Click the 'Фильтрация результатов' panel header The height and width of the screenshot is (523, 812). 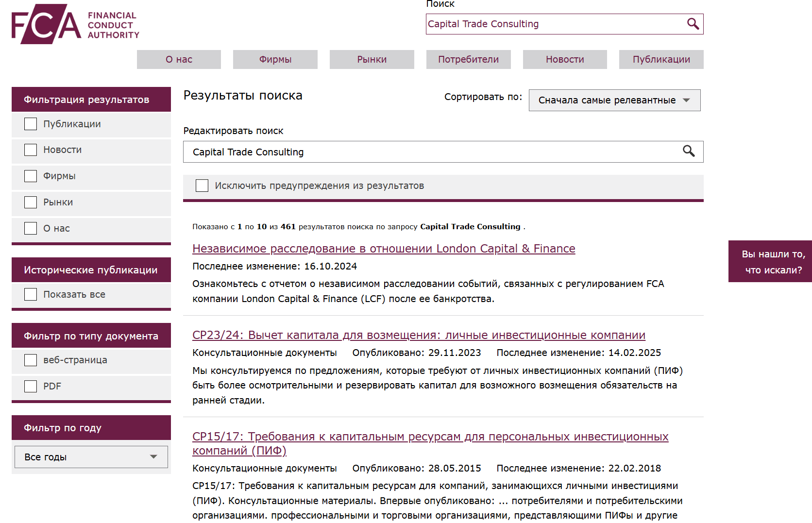(x=91, y=100)
